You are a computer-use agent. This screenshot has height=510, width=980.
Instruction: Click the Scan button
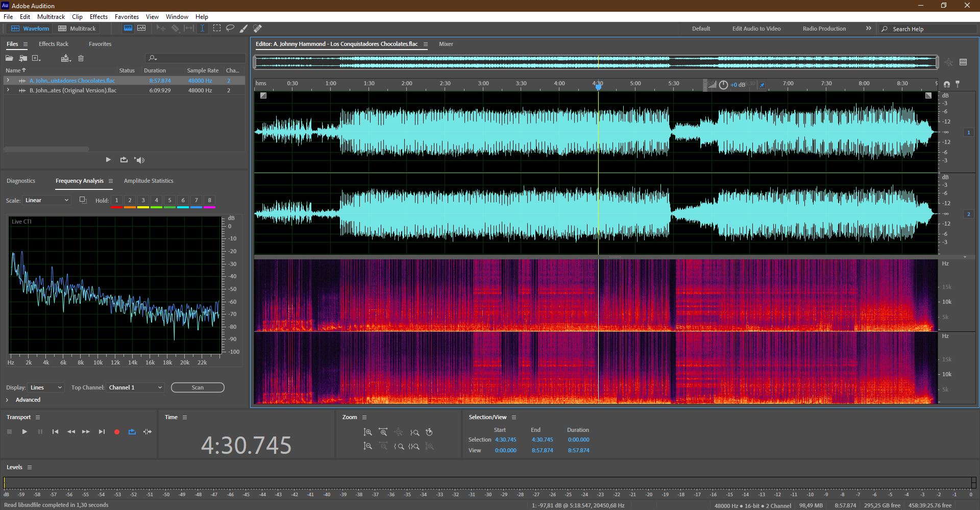click(198, 387)
